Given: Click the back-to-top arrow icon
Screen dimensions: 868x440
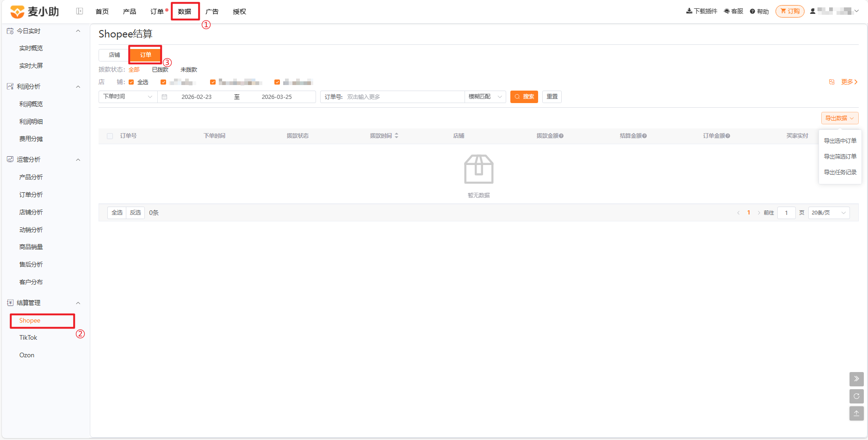Looking at the screenshot, I should 856,413.
